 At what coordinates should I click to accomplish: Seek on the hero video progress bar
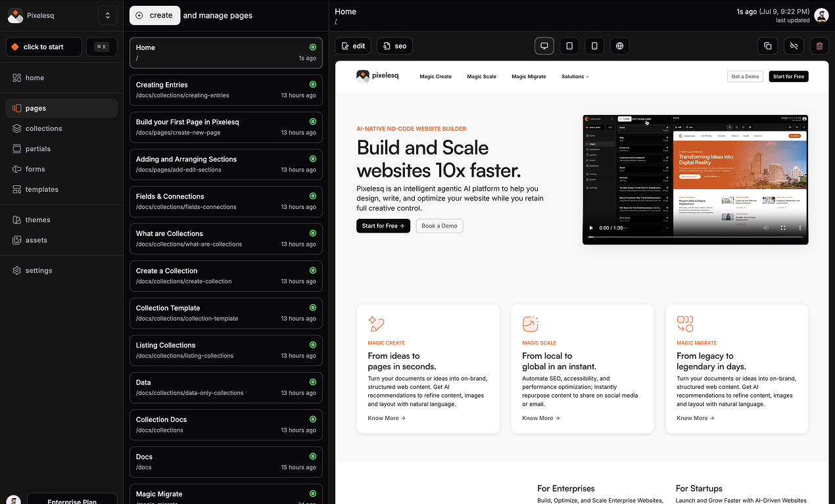pyautogui.click(x=695, y=237)
